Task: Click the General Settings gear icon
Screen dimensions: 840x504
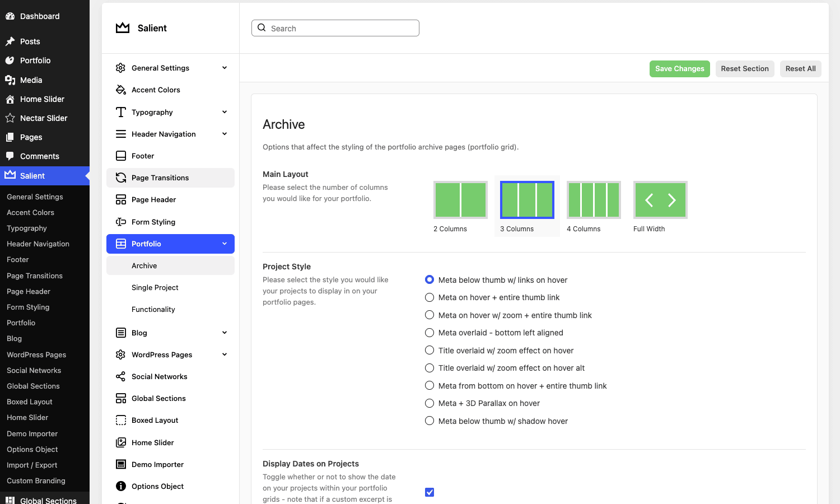Action: tap(121, 68)
